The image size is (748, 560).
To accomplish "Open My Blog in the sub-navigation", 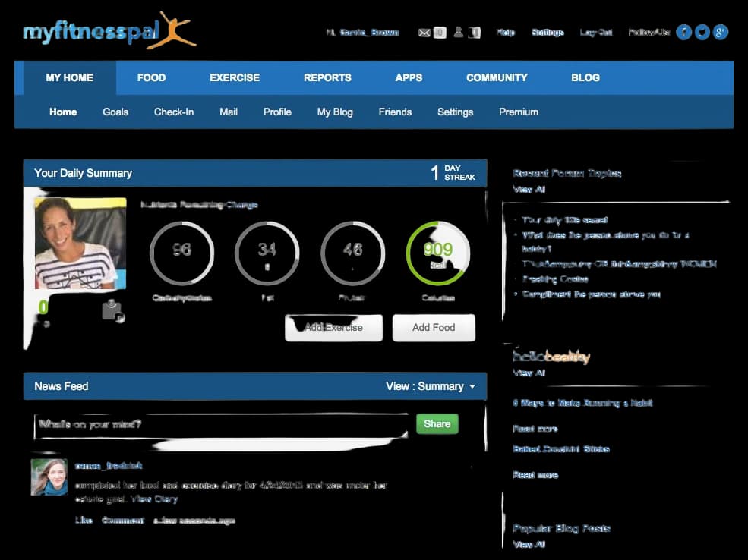I will (335, 112).
